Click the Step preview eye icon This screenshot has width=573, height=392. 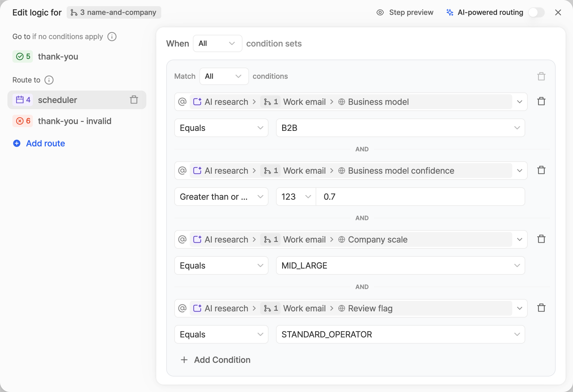tap(380, 12)
